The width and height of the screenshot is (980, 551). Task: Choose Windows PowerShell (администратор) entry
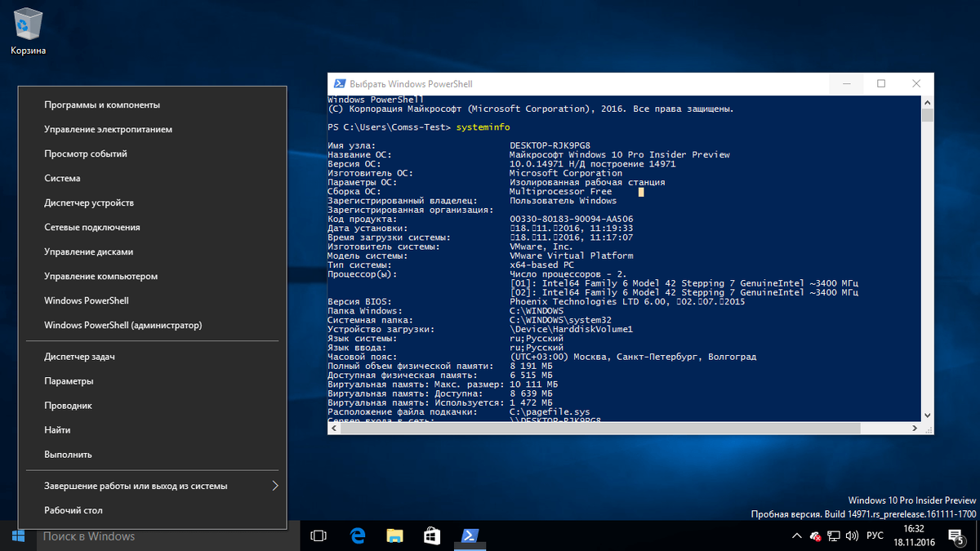(153, 325)
